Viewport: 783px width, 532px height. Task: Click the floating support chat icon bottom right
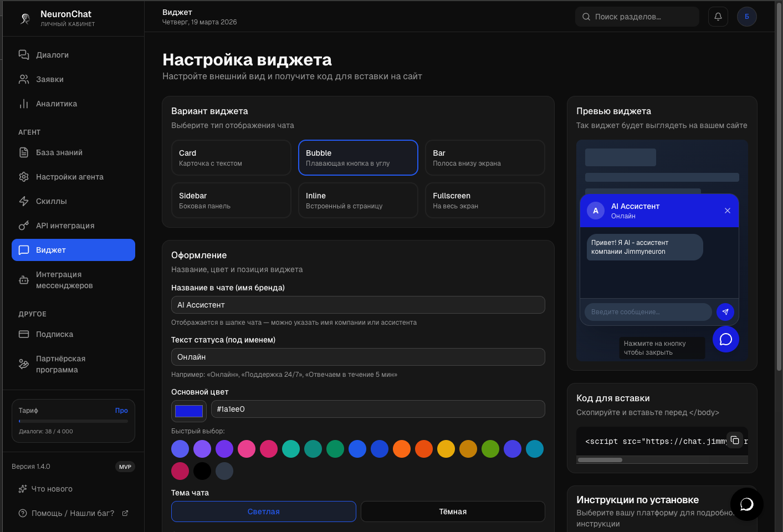[746, 504]
